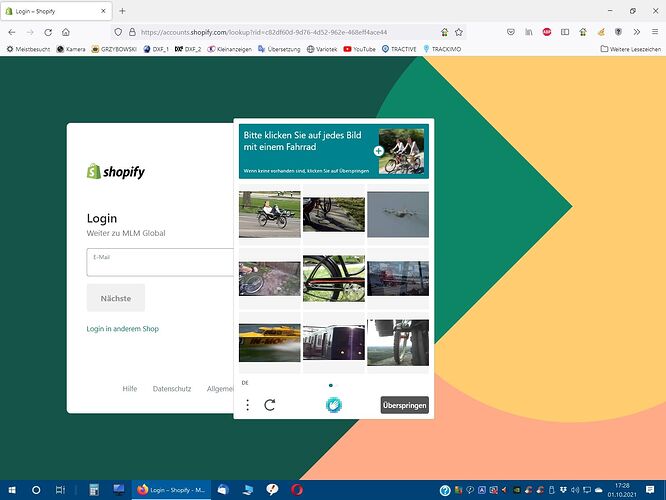This screenshot has height=500, width=666.
Task: Click the shield tracking protection icon
Action: (x=118, y=32)
